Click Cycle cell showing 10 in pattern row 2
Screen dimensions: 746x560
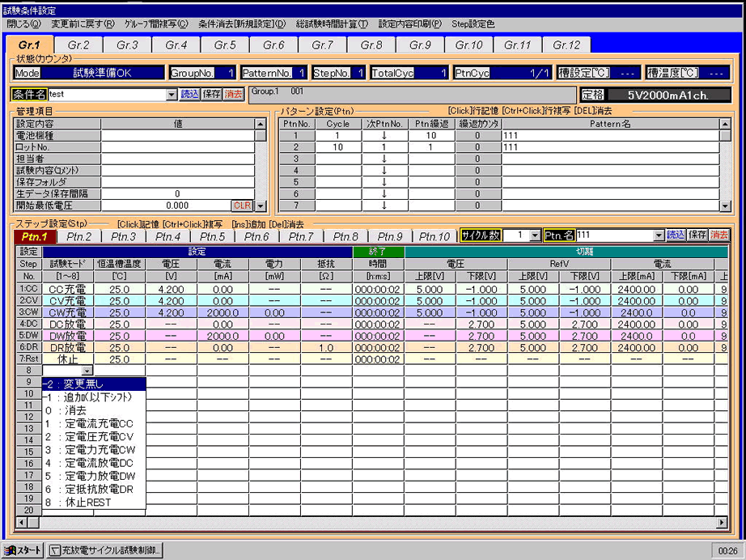click(x=337, y=147)
